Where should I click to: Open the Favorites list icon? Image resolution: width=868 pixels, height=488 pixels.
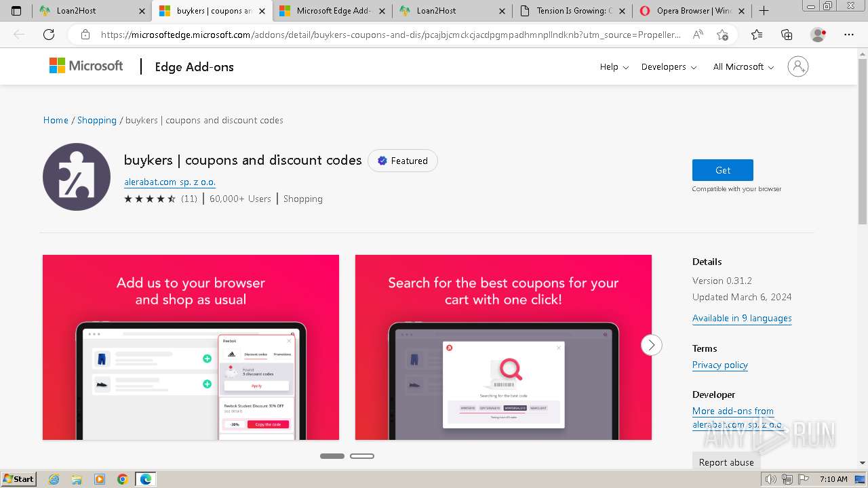click(x=757, y=35)
